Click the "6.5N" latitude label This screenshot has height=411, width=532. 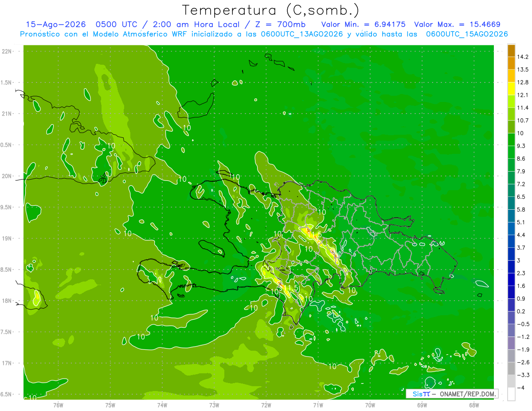7,394
